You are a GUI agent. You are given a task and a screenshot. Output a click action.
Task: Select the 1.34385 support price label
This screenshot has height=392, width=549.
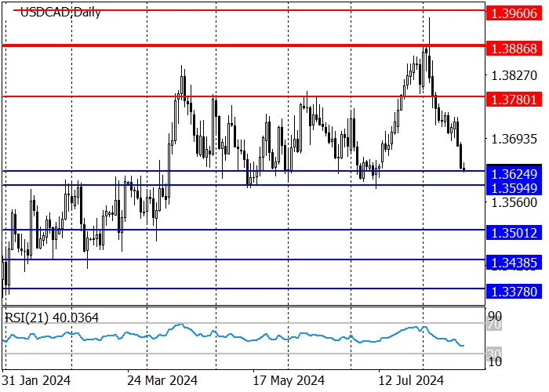point(514,263)
